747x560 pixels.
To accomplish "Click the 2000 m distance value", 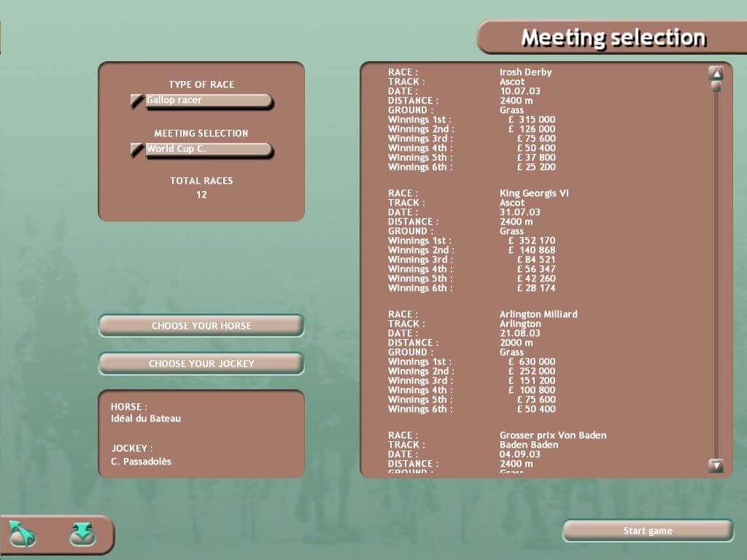I will 516,343.
